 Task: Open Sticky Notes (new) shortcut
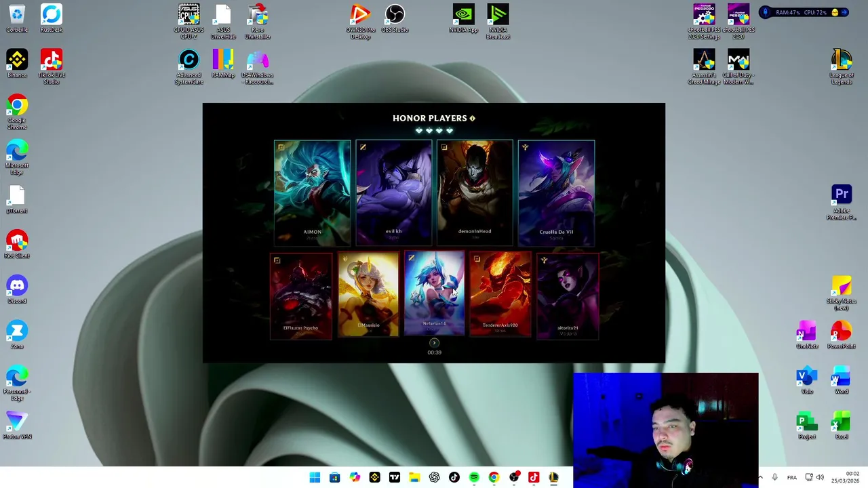pos(842,293)
